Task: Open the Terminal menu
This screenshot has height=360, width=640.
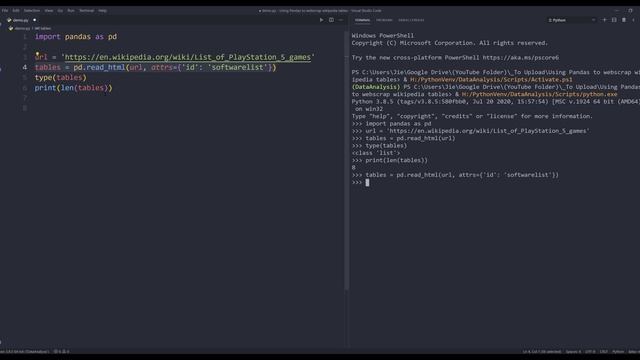Action: pyautogui.click(x=87, y=11)
